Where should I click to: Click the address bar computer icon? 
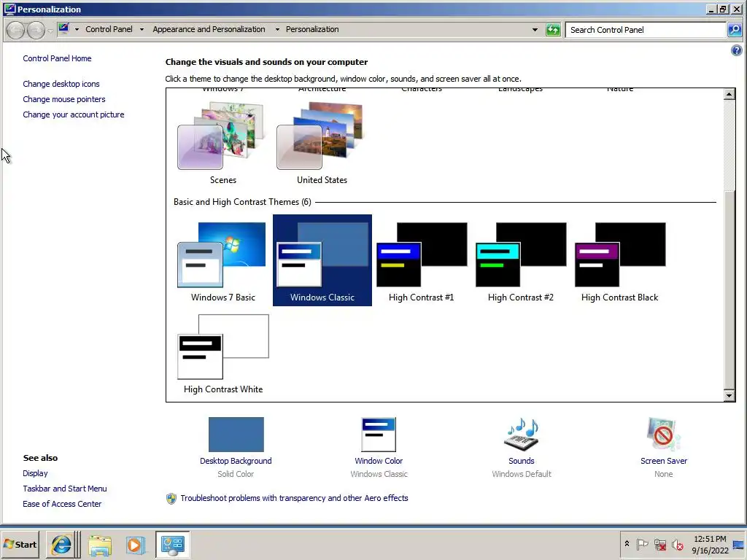(63, 28)
